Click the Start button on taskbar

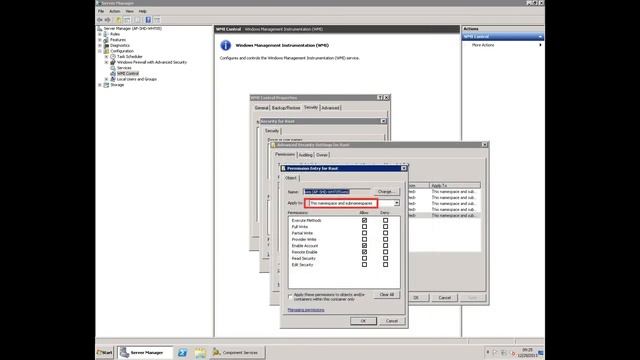(105, 352)
